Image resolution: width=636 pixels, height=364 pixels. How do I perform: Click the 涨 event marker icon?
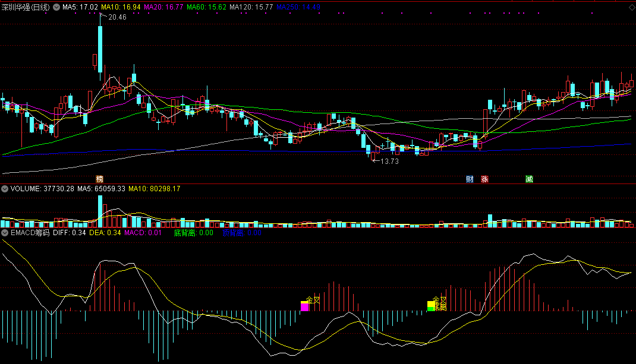click(484, 179)
